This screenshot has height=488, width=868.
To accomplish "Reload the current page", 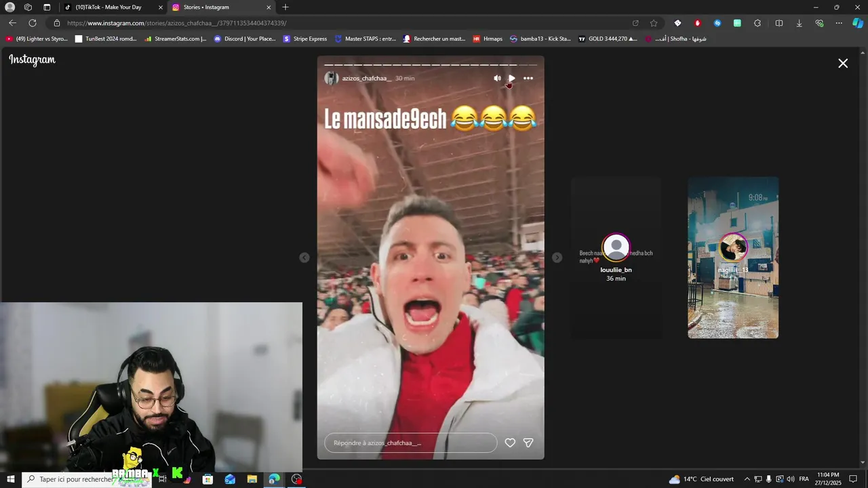I will pyautogui.click(x=33, y=22).
